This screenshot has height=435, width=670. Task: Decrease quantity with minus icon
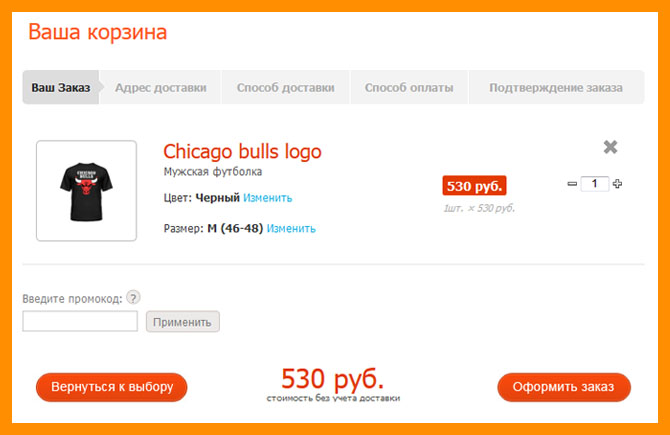[572, 184]
